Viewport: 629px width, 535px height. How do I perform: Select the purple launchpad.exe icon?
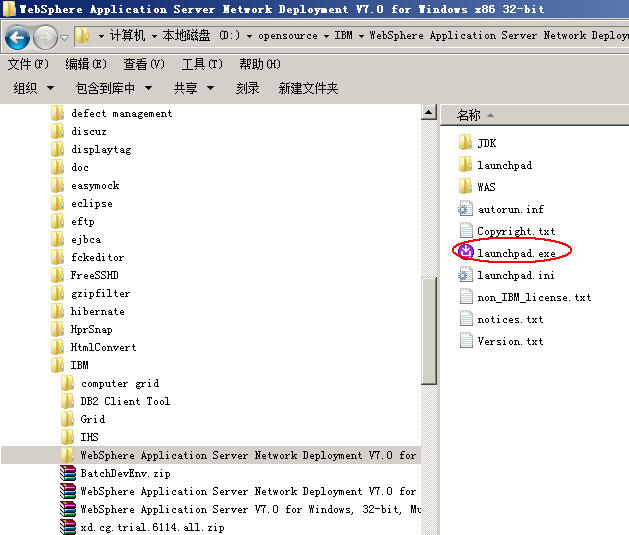tap(466, 252)
